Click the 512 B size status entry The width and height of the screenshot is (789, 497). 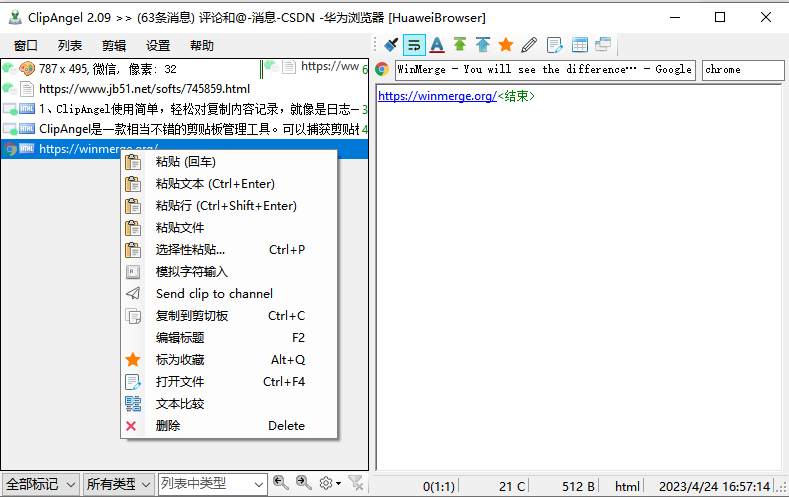point(578,486)
